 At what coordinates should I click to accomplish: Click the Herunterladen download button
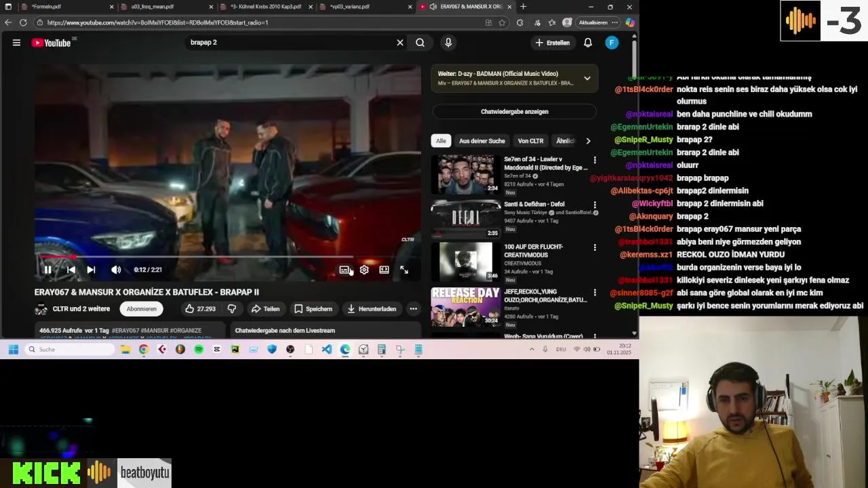(372, 309)
